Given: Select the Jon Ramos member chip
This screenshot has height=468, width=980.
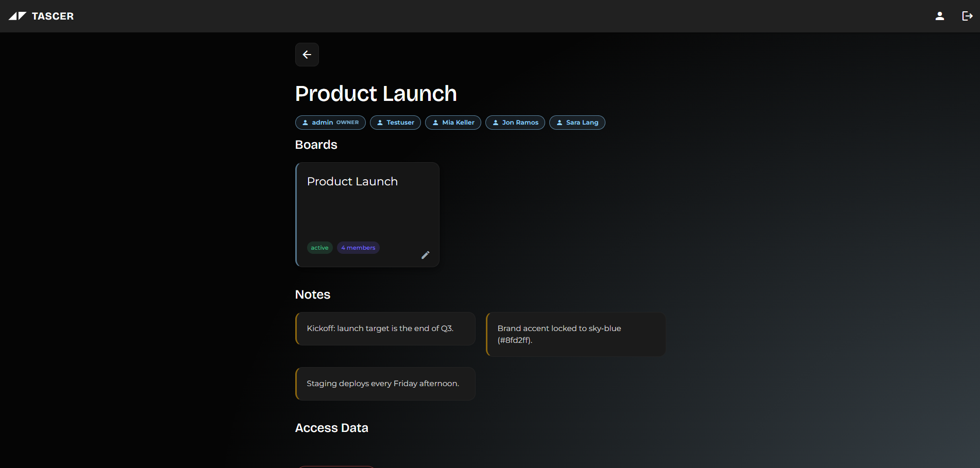Looking at the screenshot, I should [515, 123].
